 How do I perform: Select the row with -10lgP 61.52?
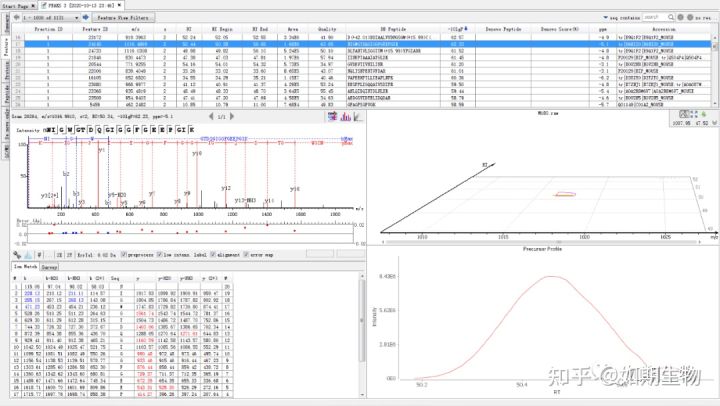click(363, 51)
